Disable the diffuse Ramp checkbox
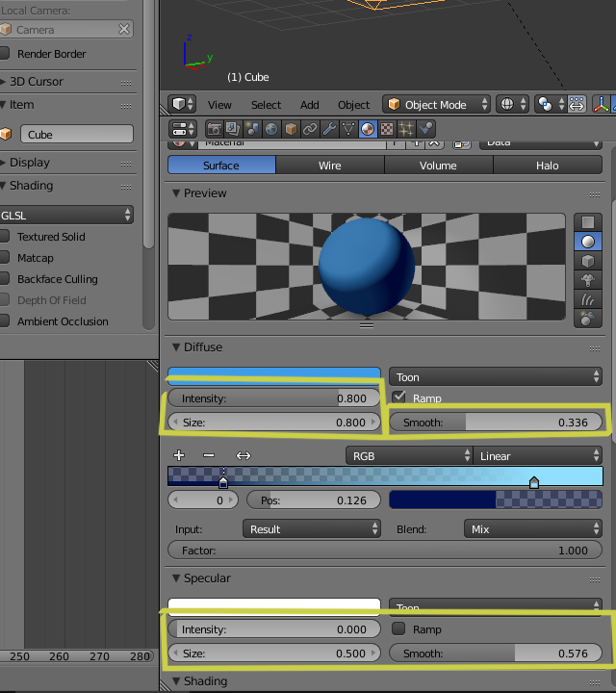 399,398
